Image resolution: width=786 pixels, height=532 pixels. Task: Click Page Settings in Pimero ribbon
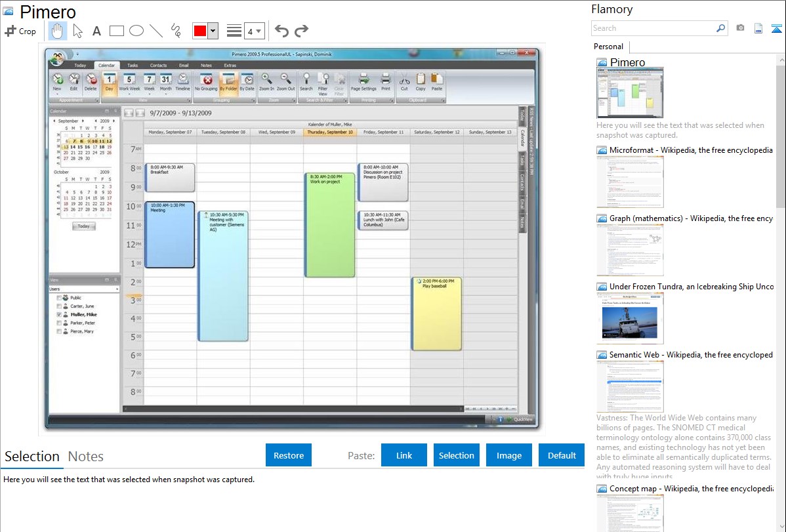[x=363, y=83]
